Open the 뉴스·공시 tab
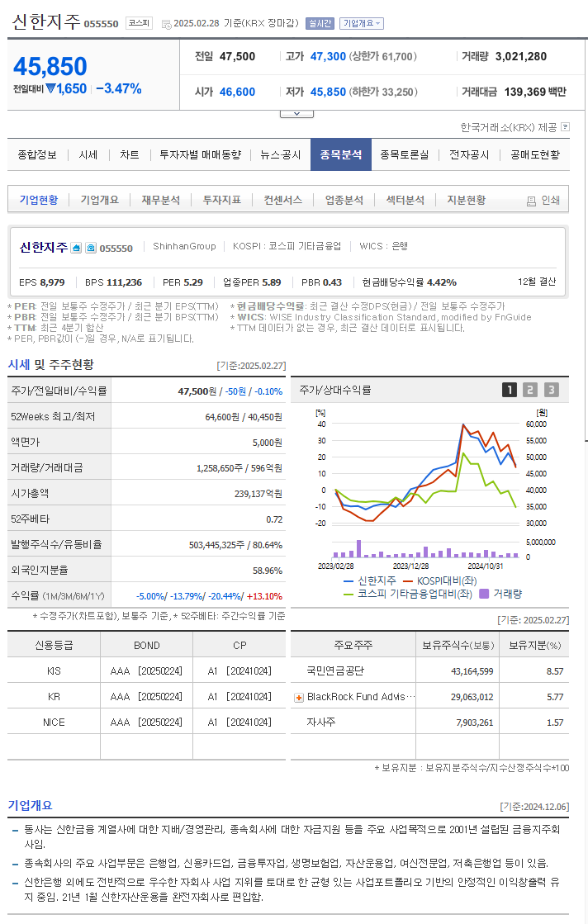This screenshot has width=588, height=924. click(x=281, y=154)
